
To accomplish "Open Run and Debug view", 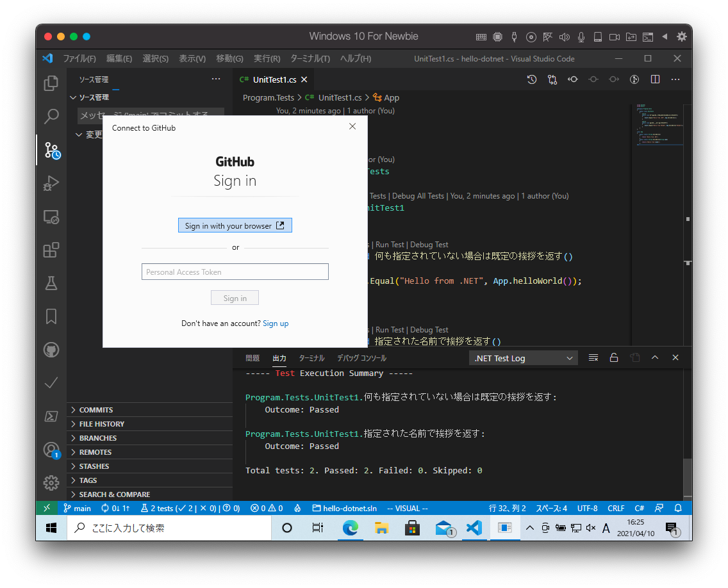I will 51,183.
